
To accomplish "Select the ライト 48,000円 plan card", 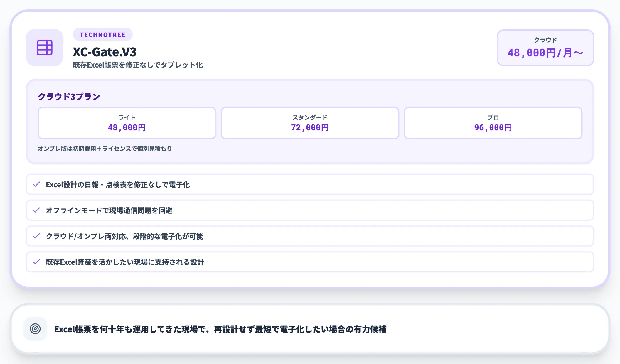I will 127,123.
